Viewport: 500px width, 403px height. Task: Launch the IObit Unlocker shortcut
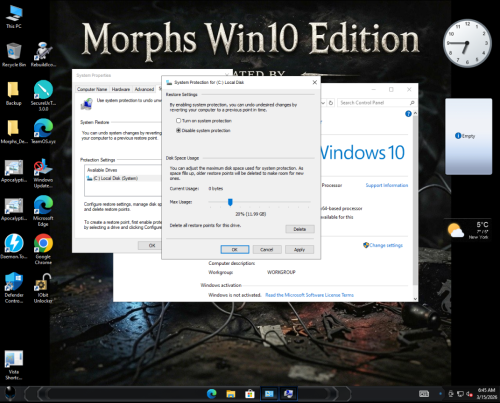tap(43, 288)
